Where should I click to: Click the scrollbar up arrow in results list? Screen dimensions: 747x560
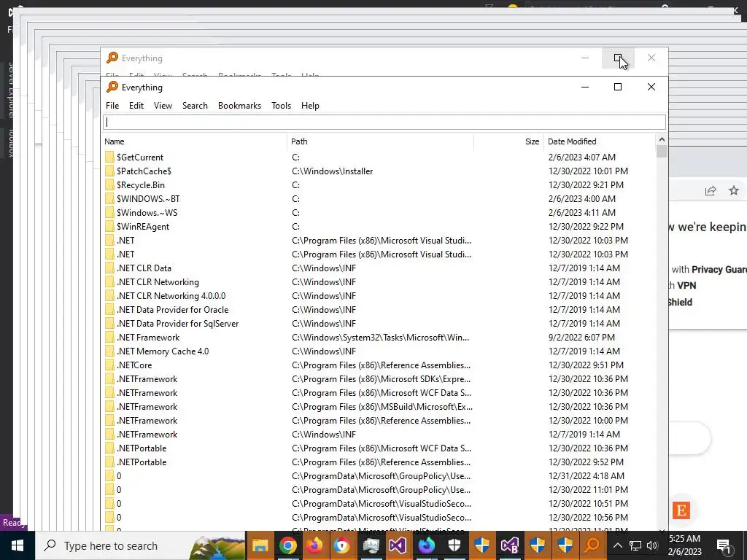pos(661,139)
